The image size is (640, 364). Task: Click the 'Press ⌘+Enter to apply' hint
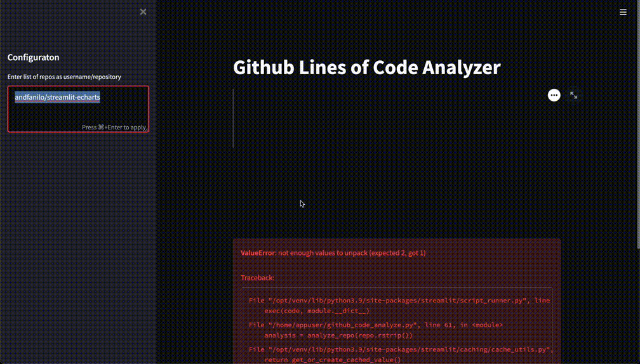coord(114,127)
